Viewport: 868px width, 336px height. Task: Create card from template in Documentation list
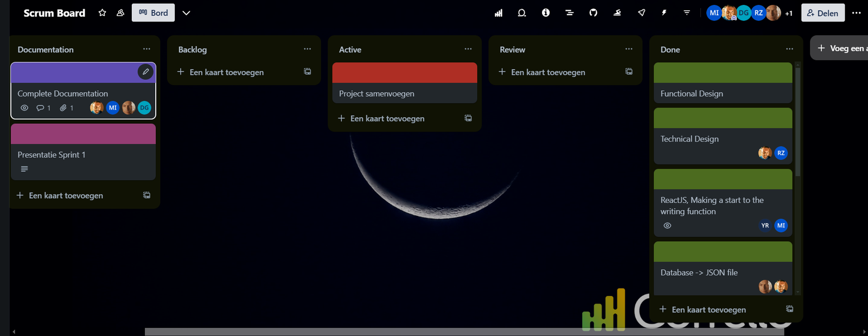(146, 195)
